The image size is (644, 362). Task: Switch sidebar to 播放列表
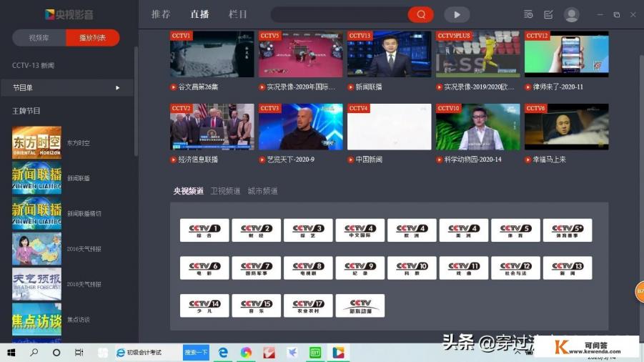click(93, 38)
